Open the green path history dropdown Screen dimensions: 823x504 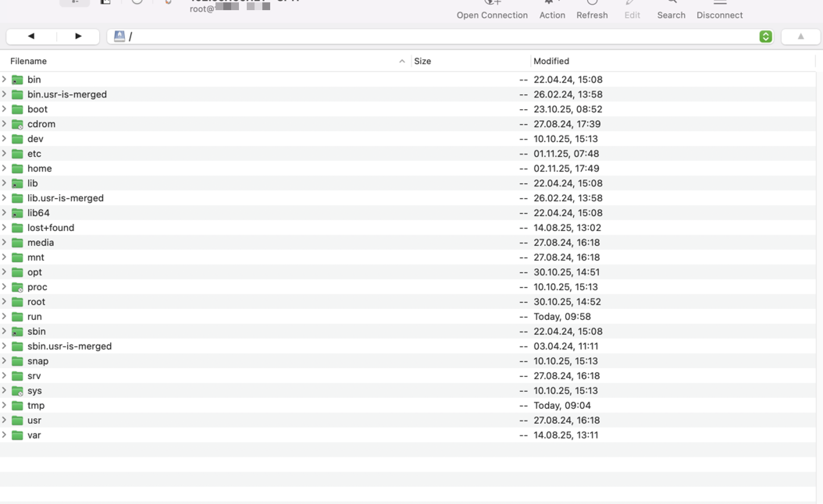tap(766, 37)
